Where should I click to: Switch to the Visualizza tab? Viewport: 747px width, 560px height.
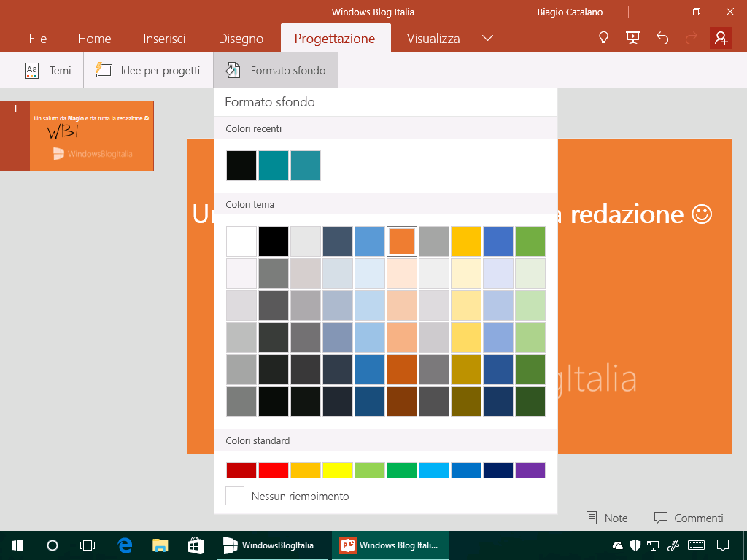[433, 39]
